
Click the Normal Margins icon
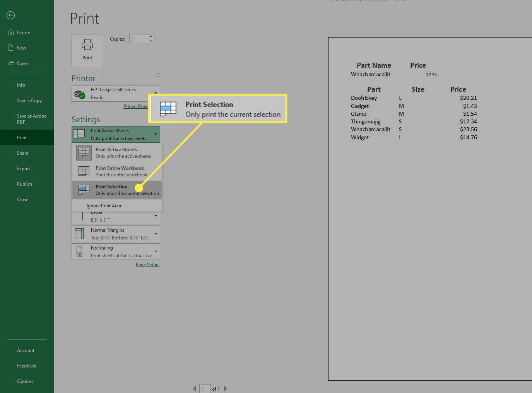tap(79, 234)
